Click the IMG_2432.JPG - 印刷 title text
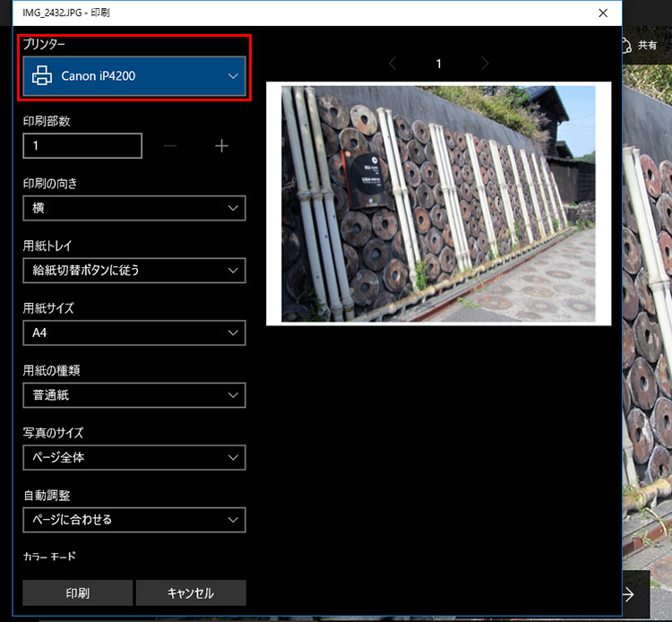Image resolution: width=672 pixels, height=622 pixels. (66, 13)
